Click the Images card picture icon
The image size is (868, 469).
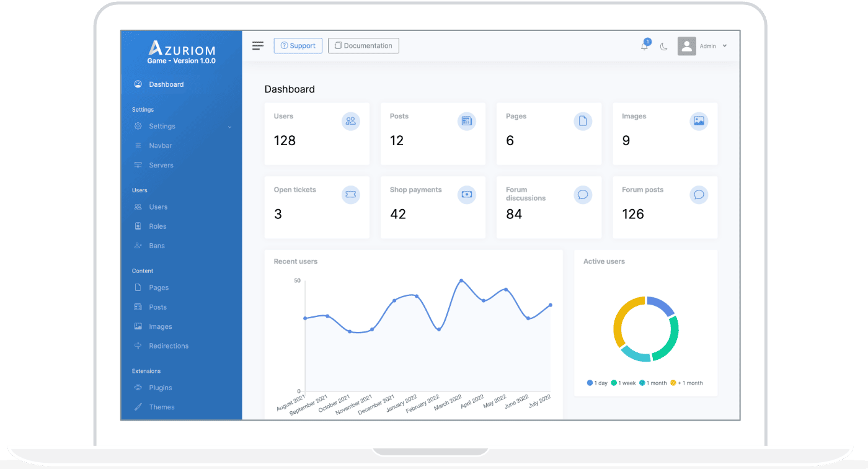coord(699,121)
